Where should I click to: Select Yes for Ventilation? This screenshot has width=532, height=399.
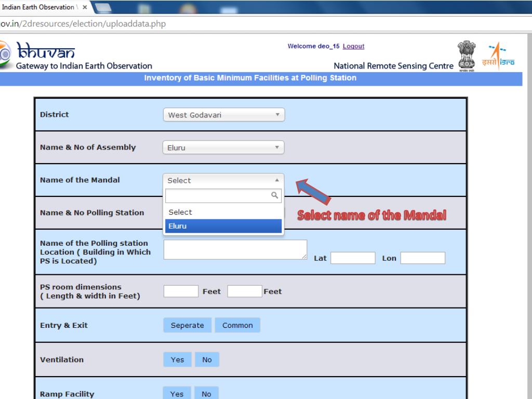click(177, 360)
